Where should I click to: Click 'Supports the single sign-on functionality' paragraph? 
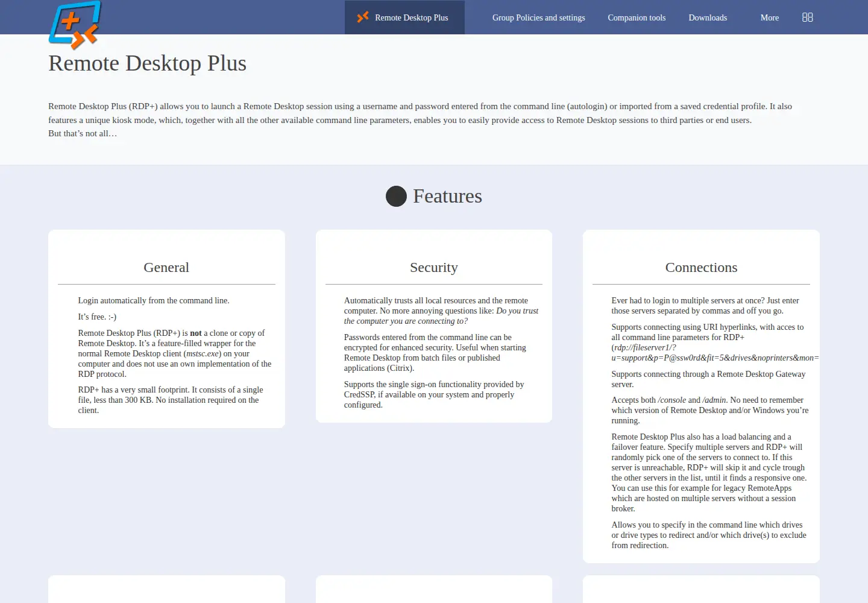(434, 394)
